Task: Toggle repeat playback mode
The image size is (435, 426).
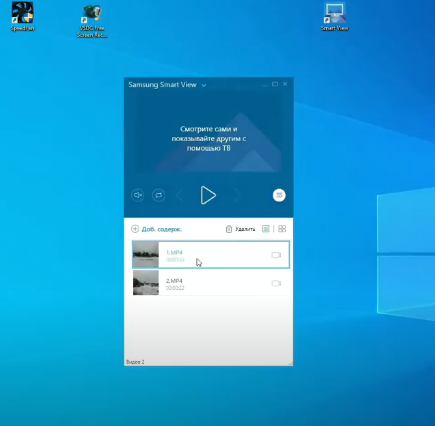Action: (x=159, y=195)
